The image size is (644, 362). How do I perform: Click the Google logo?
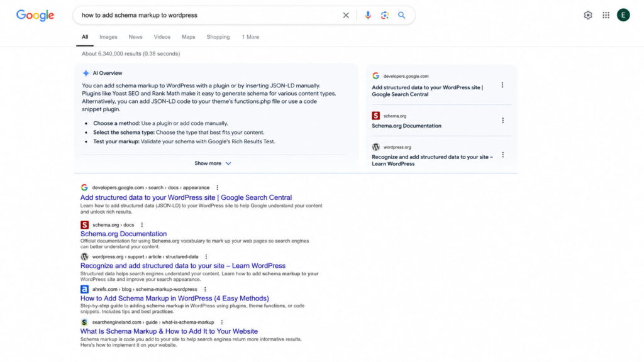pos(35,15)
